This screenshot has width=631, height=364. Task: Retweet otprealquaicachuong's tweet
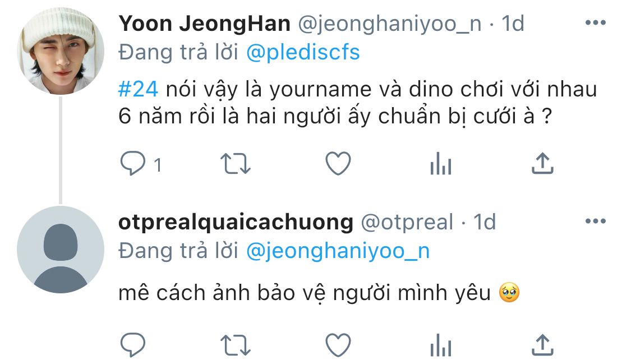(x=236, y=345)
